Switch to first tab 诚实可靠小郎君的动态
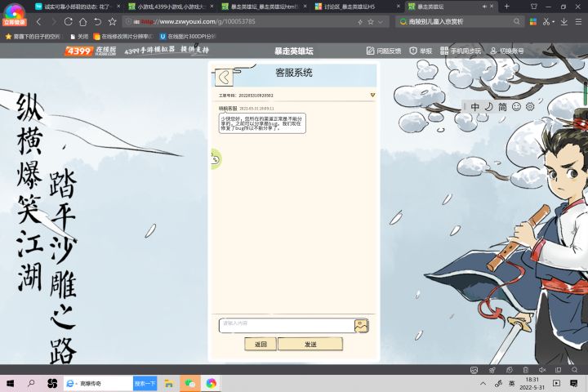588x392 pixels. [78, 7]
